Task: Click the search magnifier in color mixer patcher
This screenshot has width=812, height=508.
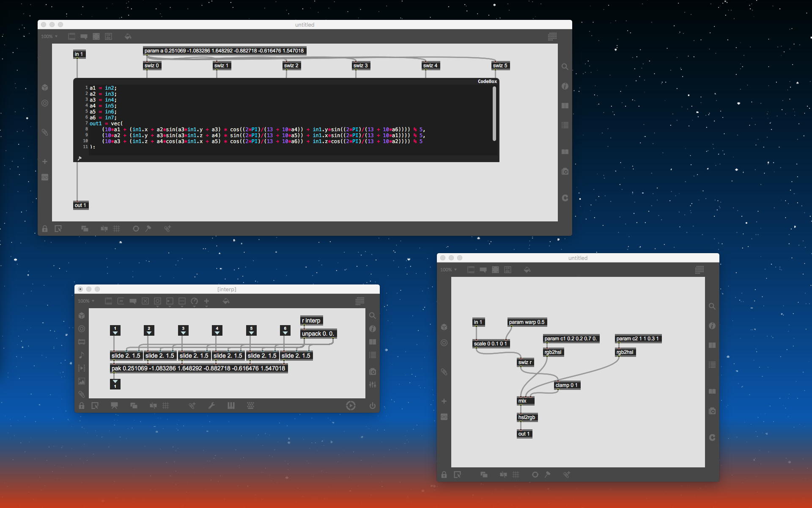Action: (x=712, y=306)
